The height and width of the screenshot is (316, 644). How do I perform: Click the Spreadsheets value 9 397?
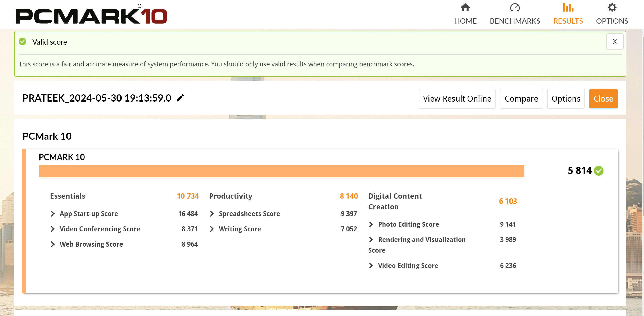click(349, 214)
